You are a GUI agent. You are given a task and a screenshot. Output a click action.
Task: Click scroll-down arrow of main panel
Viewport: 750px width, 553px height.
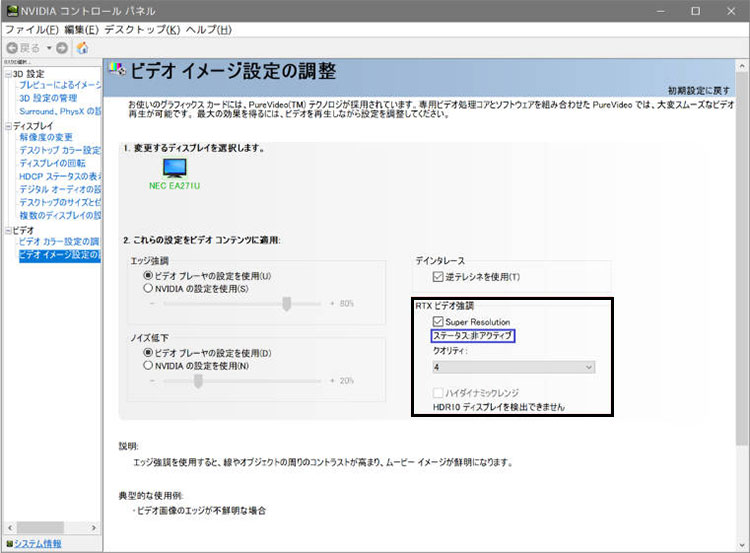click(742, 545)
